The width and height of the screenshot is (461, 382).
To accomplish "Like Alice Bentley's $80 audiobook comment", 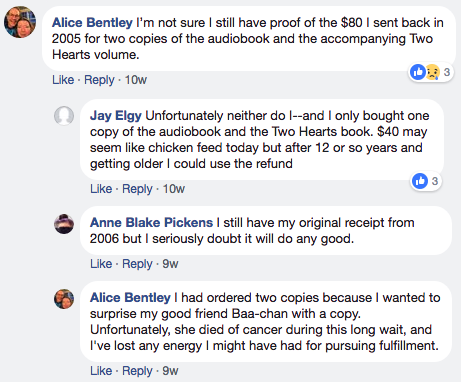I will pos(63,80).
